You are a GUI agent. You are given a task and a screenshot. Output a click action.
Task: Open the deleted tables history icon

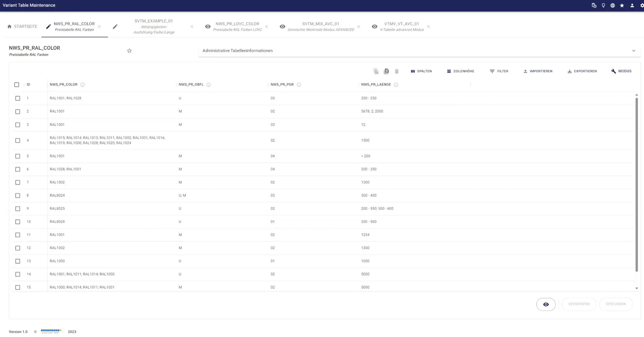point(594,5)
